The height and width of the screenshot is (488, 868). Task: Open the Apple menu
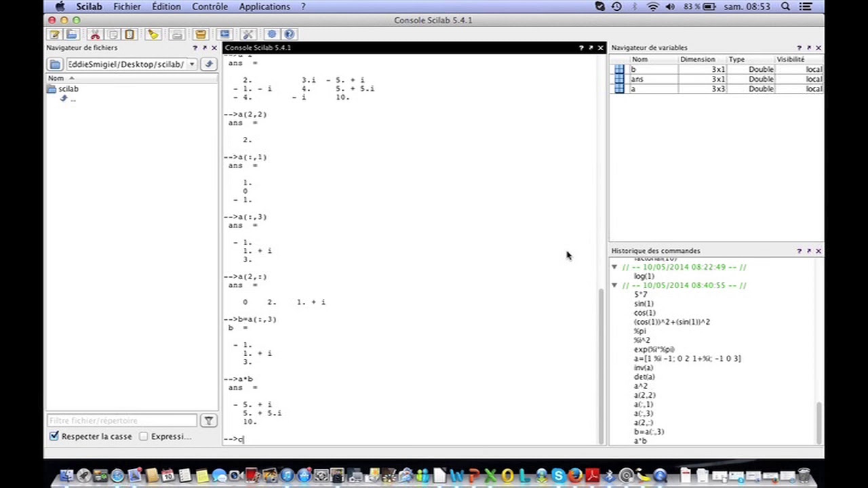pos(60,6)
